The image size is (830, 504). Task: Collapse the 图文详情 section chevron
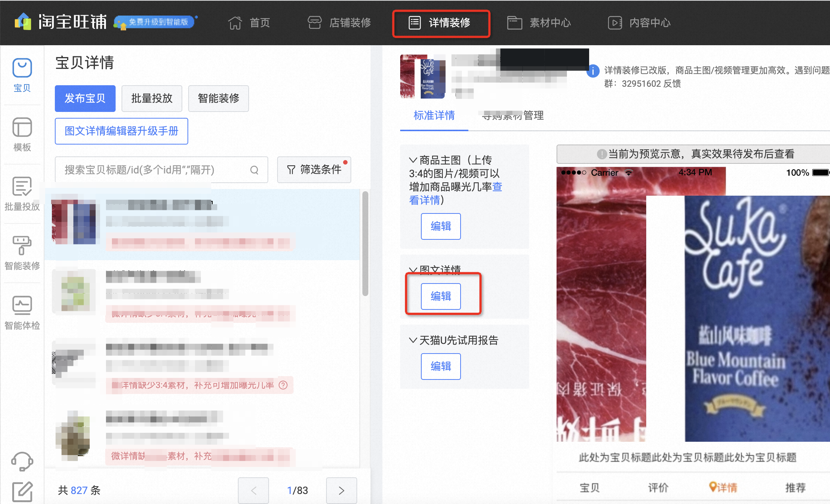(413, 270)
